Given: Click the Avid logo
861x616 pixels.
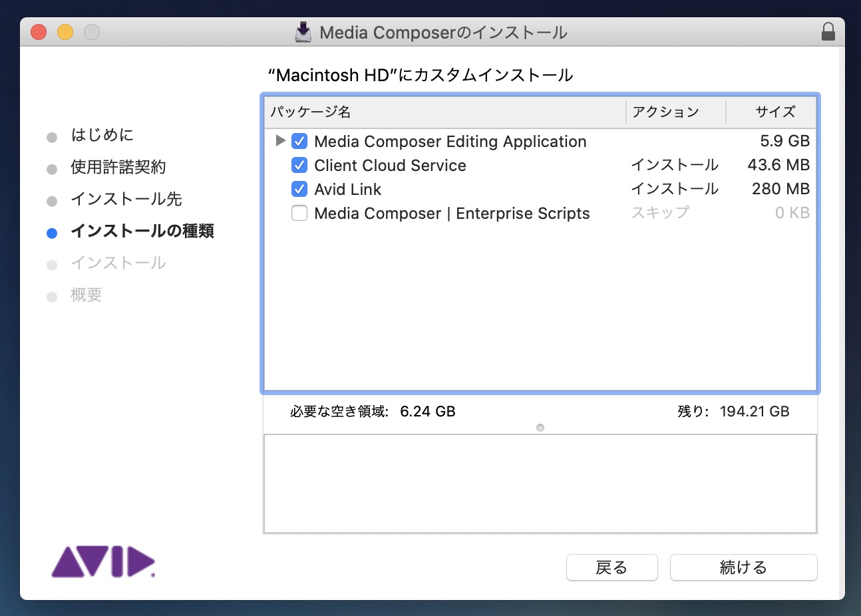Looking at the screenshot, I should click(103, 561).
